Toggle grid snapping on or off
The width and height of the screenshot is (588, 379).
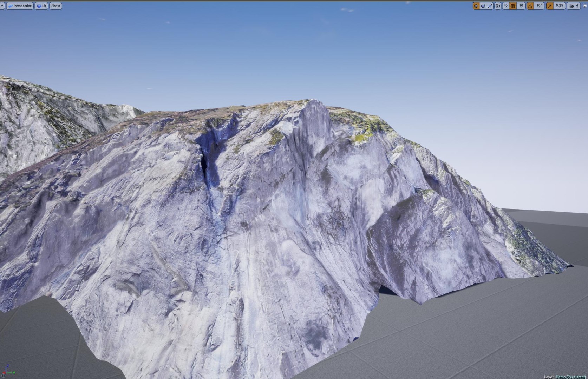point(513,6)
